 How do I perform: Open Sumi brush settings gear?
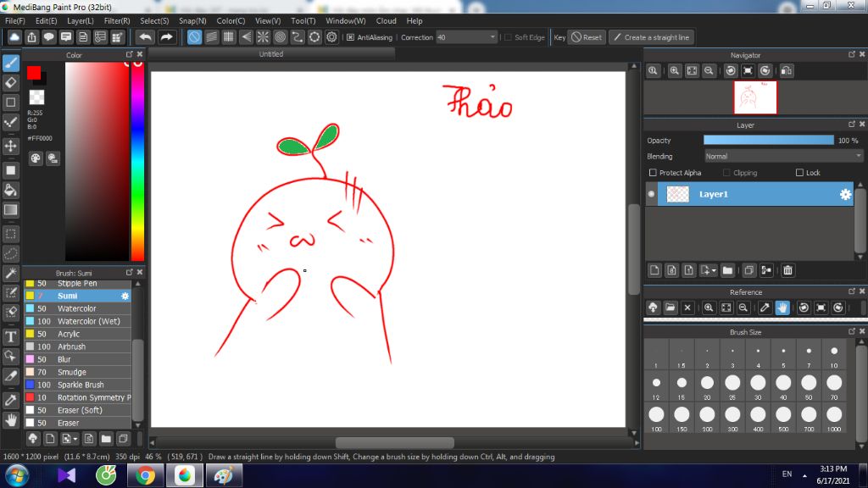click(x=125, y=296)
